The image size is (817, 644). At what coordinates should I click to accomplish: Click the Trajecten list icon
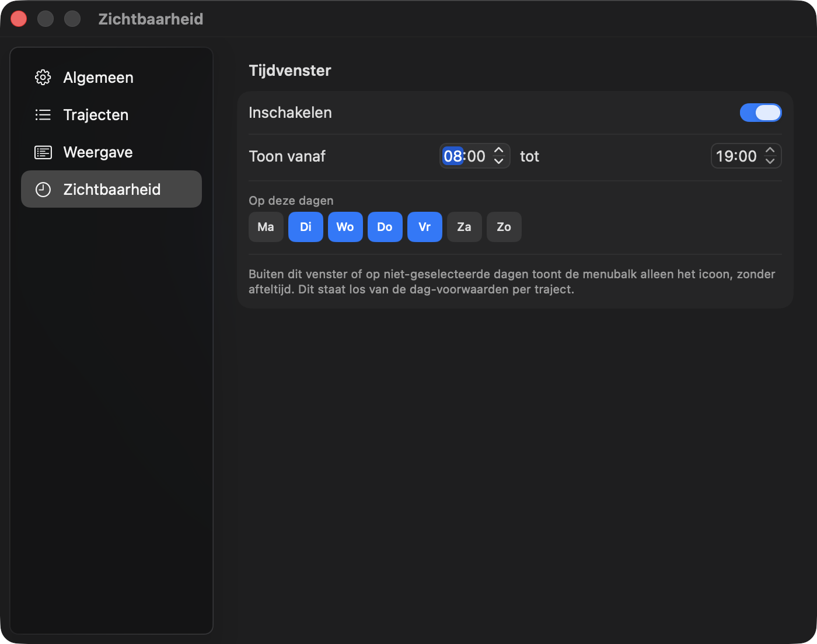pos(43,115)
